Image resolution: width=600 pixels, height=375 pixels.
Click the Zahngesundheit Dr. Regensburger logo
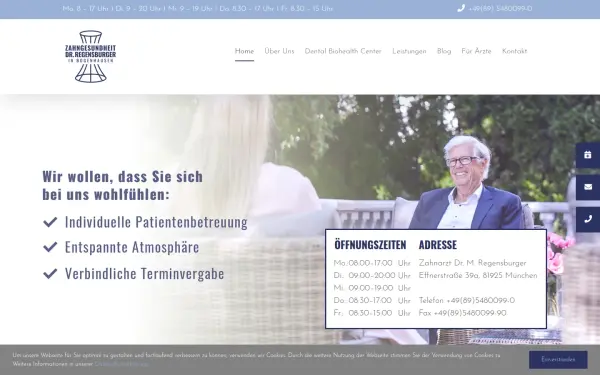(90, 56)
